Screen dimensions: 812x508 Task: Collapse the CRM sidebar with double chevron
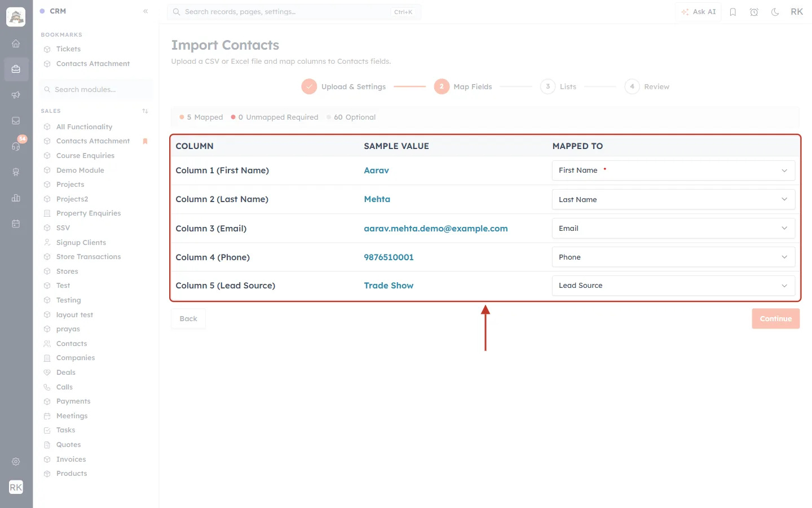coord(145,11)
